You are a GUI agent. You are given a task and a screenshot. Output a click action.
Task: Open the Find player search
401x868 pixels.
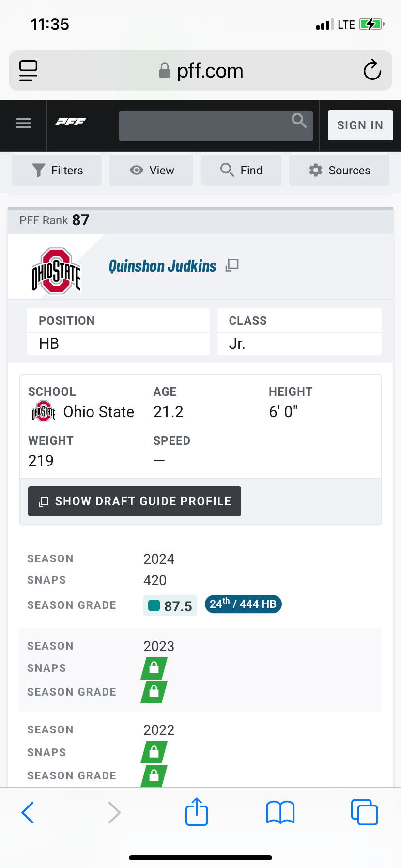click(241, 170)
